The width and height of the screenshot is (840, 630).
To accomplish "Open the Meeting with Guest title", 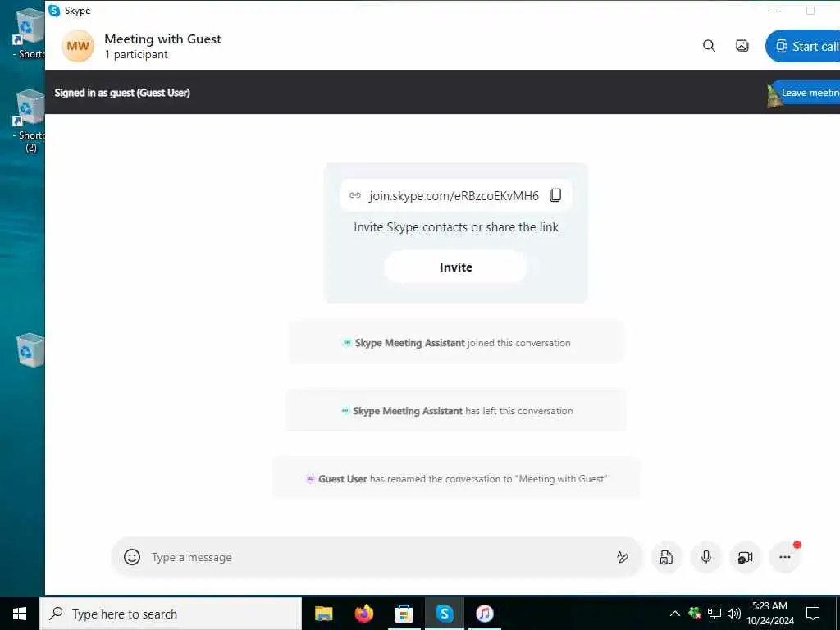I will point(162,39).
